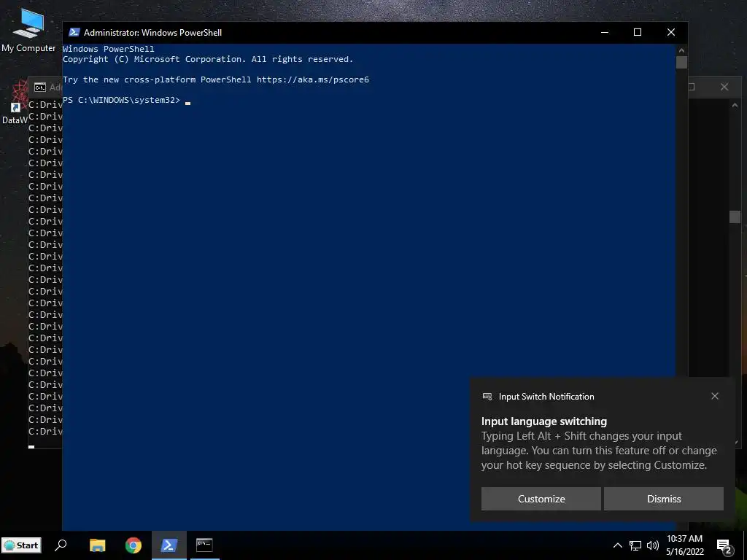
Task: Click the PowerShell scrollbar up arrow
Action: [682, 50]
